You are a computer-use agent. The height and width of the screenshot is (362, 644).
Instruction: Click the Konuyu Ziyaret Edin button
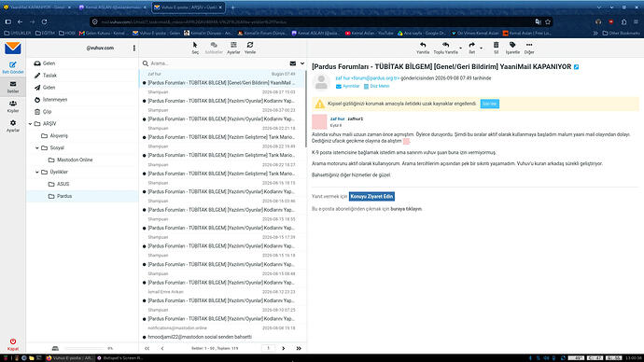371,196
